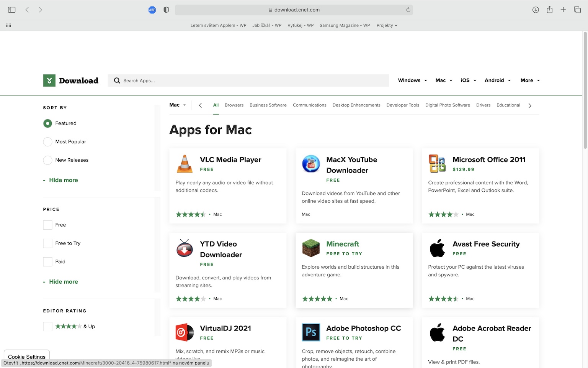Check the 4 stars & Up rating filter
Screen dimensions: 588x368
(x=47, y=327)
